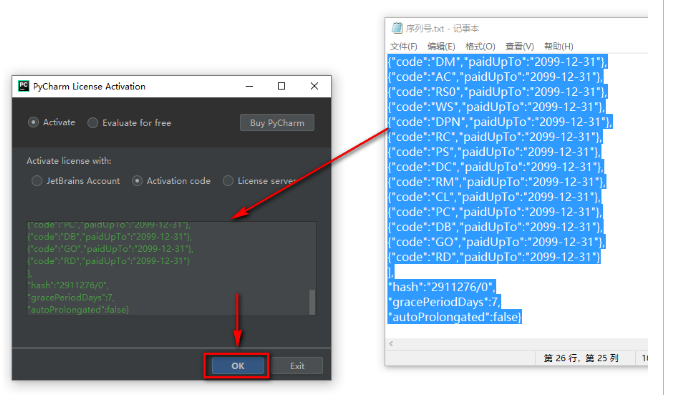Viewport: 675px width, 395px height.
Task: Open Notepad 查看(V) menu
Action: click(x=520, y=46)
